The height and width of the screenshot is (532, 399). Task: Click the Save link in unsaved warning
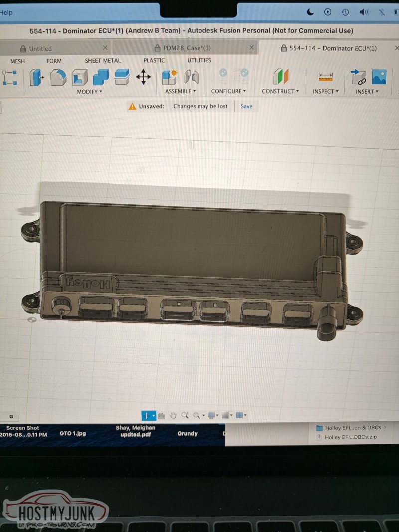[246, 106]
